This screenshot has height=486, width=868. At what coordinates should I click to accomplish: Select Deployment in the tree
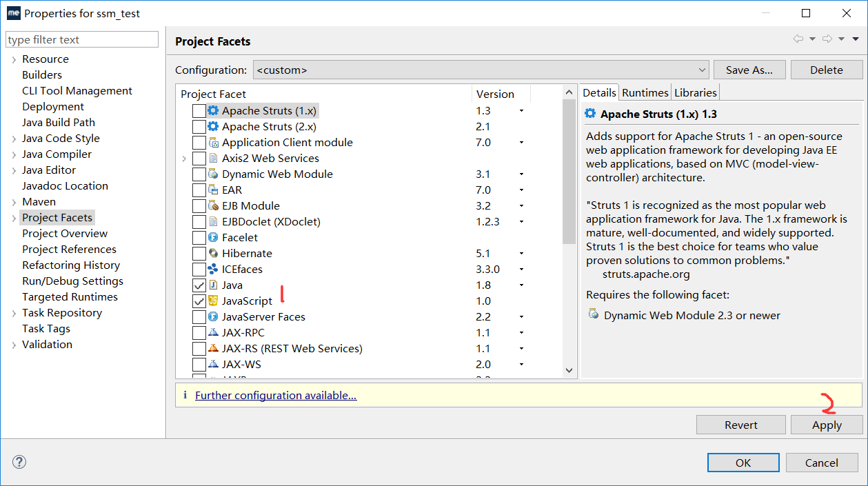(53, 106)
